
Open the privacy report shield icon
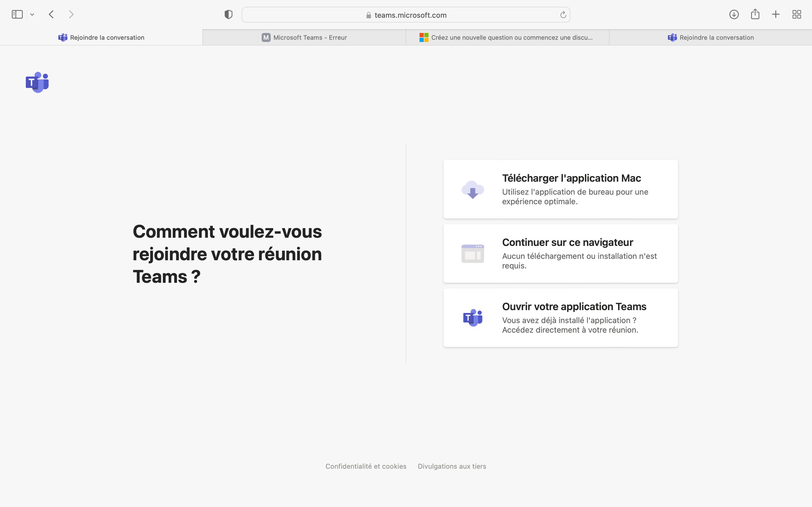228,14
